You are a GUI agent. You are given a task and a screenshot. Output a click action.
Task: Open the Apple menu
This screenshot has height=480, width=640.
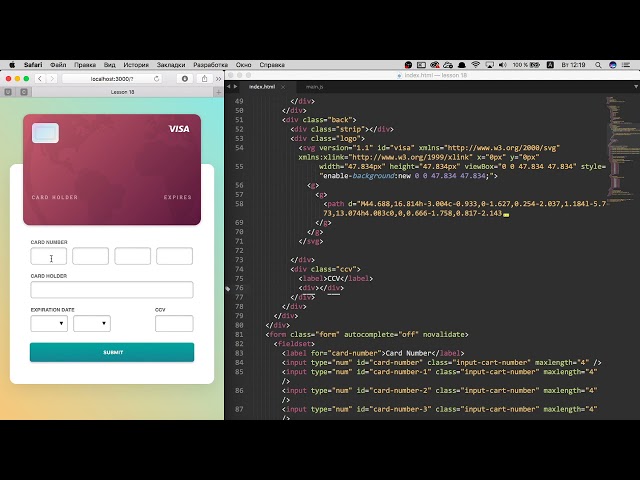(x=12, y=65)
